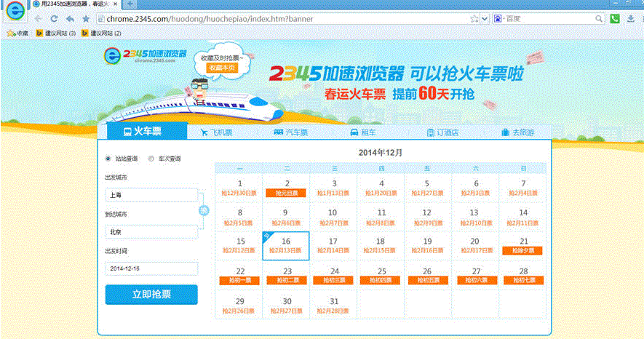Image resolution: width=644 pixels, height=339 pixels.
Task: Click the orange 收藏本页 button
Action: tap(222, 68)
